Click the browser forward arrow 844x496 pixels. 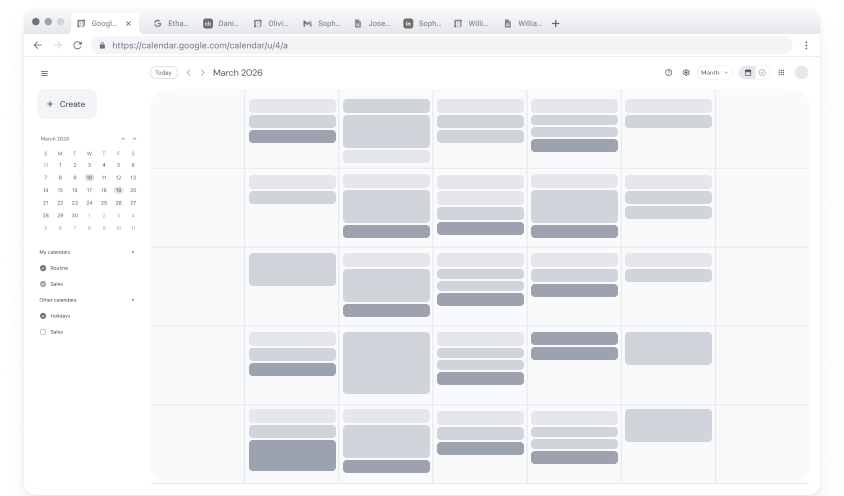pyautogui.click(x=58, y=45)
